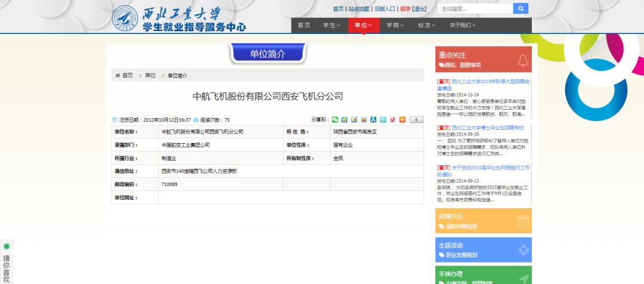Open the 首页 navigation menu item
This screenshot has height=284, width=644.
pyautogui.click(x=304, y=25)
